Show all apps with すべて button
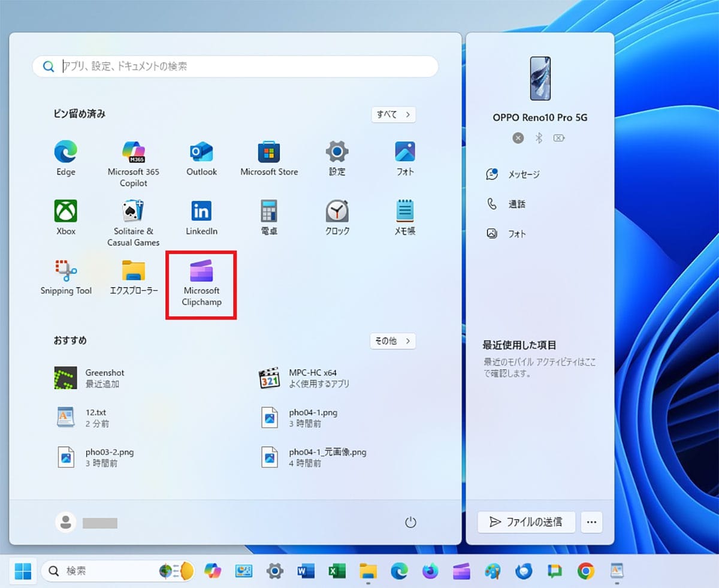 click(x=393, y=114)
